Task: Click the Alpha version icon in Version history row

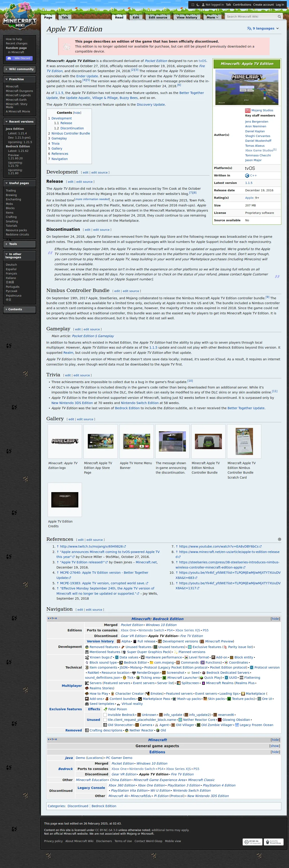Action: [x=118, y=642]
